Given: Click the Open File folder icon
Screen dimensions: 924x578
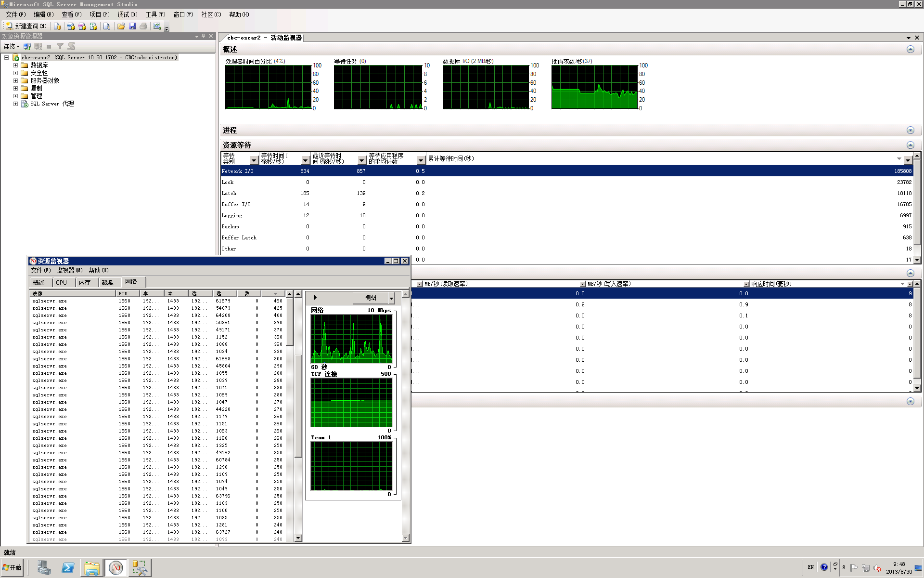Looking at the screenshot, I should [x=121, y=26].
